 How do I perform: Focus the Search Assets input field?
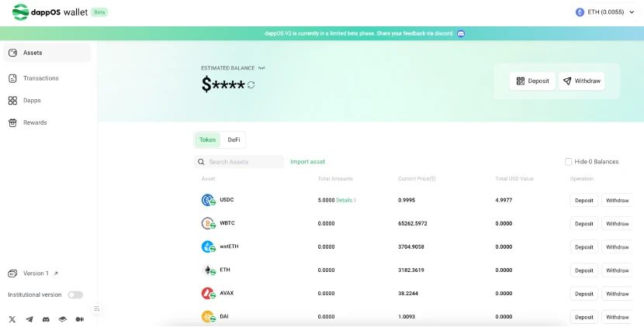[239, 162]
